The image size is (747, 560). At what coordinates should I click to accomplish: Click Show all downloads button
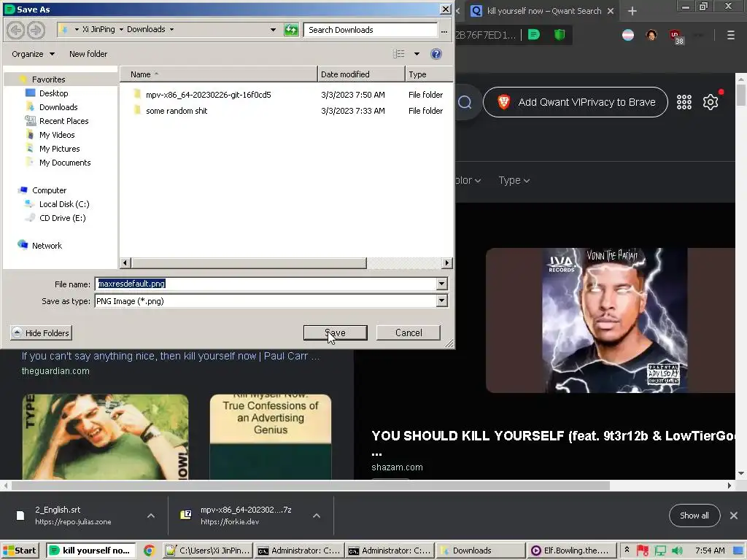[694, 516]
